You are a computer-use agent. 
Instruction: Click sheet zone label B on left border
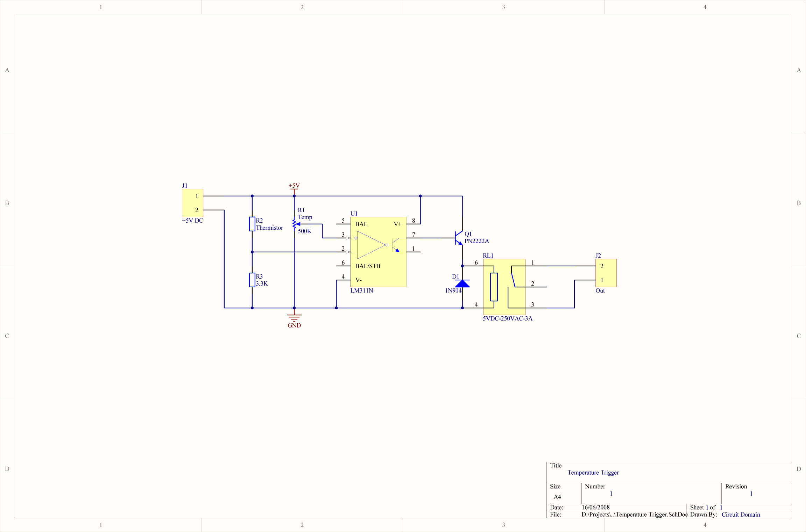7,203
